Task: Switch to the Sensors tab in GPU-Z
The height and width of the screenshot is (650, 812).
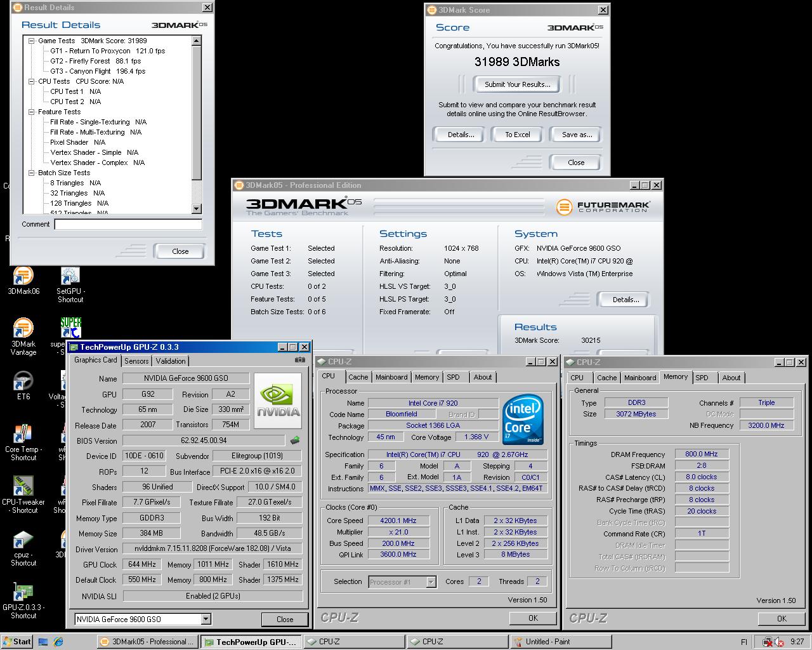Action: tap(136, 361)
